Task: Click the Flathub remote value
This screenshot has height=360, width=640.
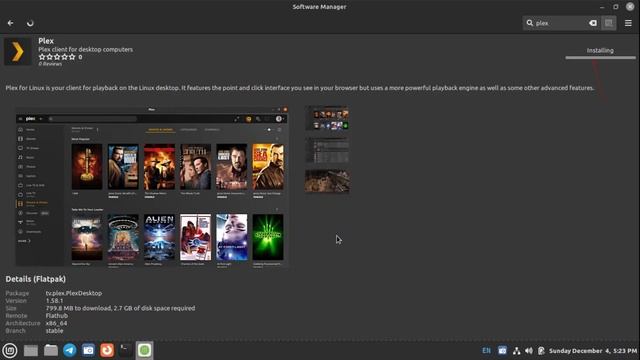Action: [57, 316]
